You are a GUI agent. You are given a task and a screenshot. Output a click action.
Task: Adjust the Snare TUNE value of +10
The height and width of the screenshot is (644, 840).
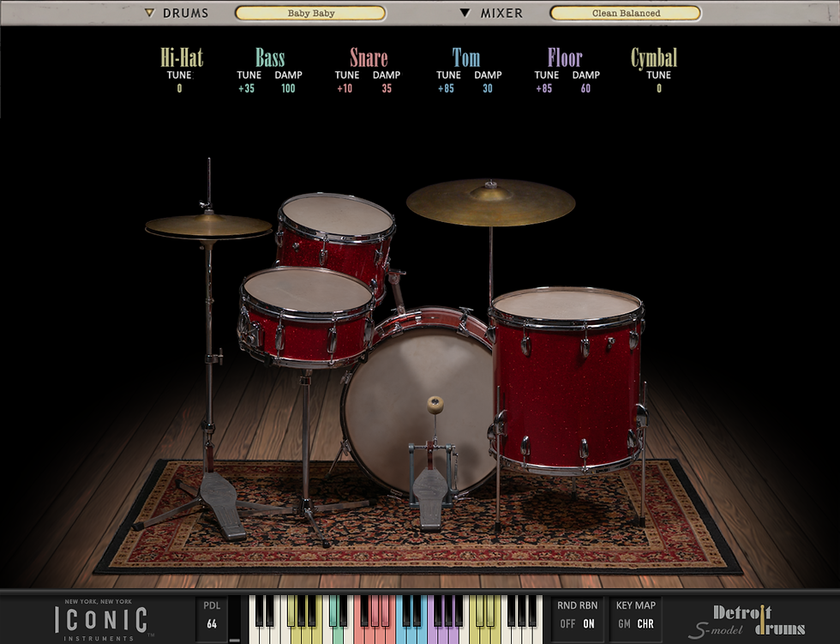346,88
